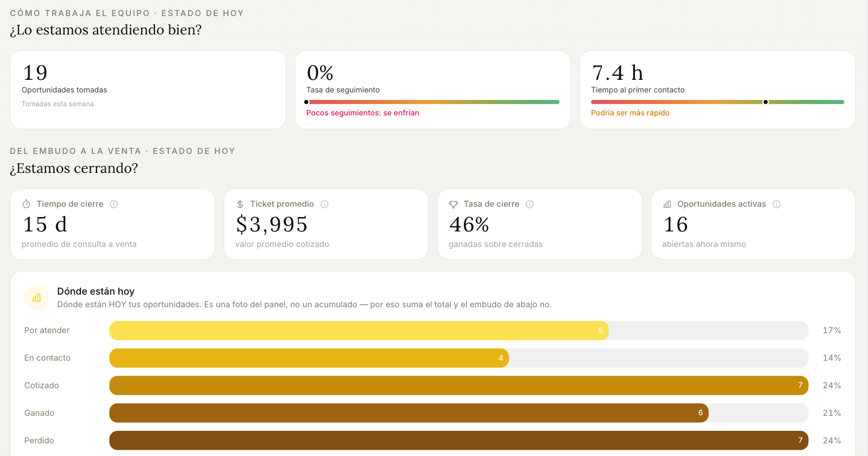Click the info icon next to Tiempo de cierre

click(x=114, y=204)
